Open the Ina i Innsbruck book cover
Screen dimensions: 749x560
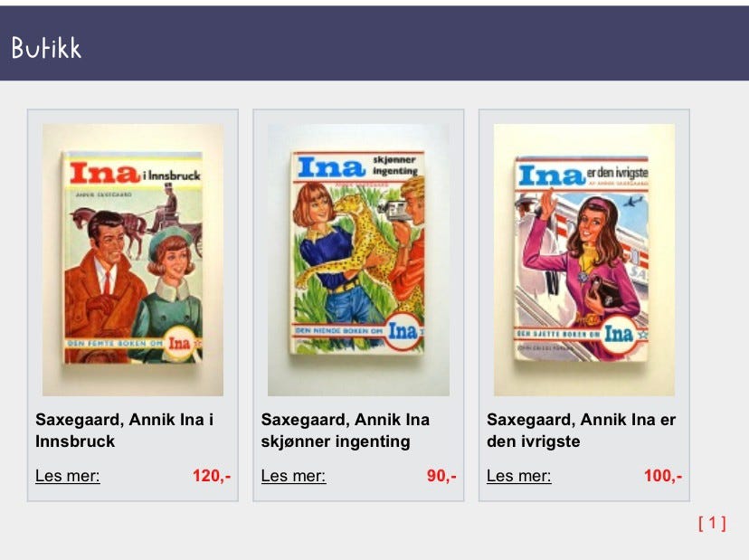(133, 260)
